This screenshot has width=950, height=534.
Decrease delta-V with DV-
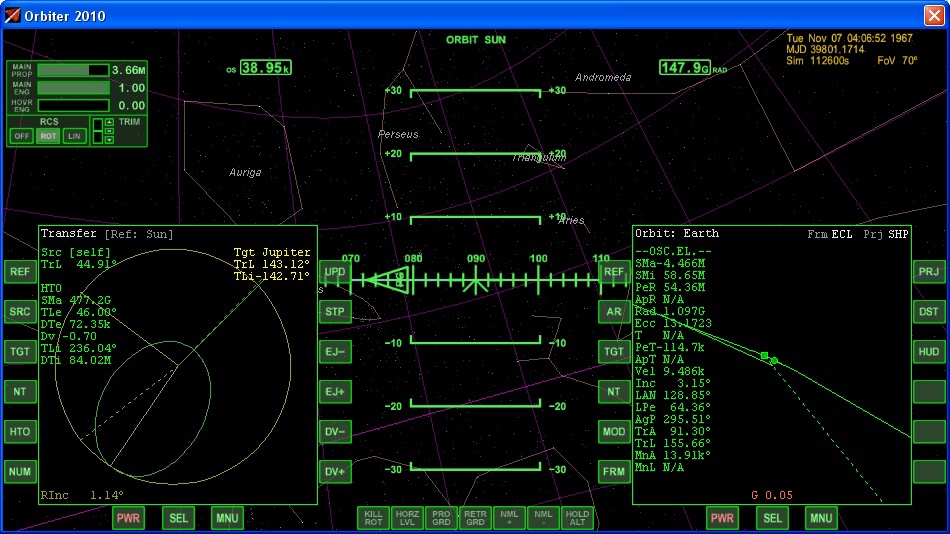[x=335, y=432]
